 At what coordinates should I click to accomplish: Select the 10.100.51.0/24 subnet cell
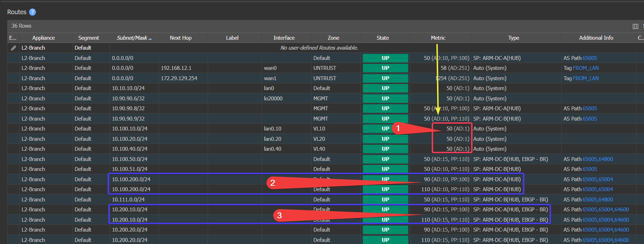click(x=134, y=169)
